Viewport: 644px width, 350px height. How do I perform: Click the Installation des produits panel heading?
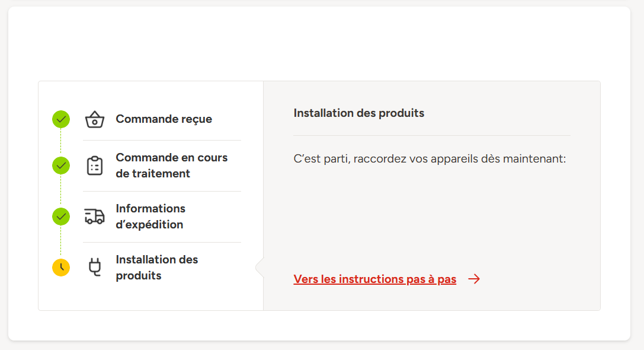[358, 113]
